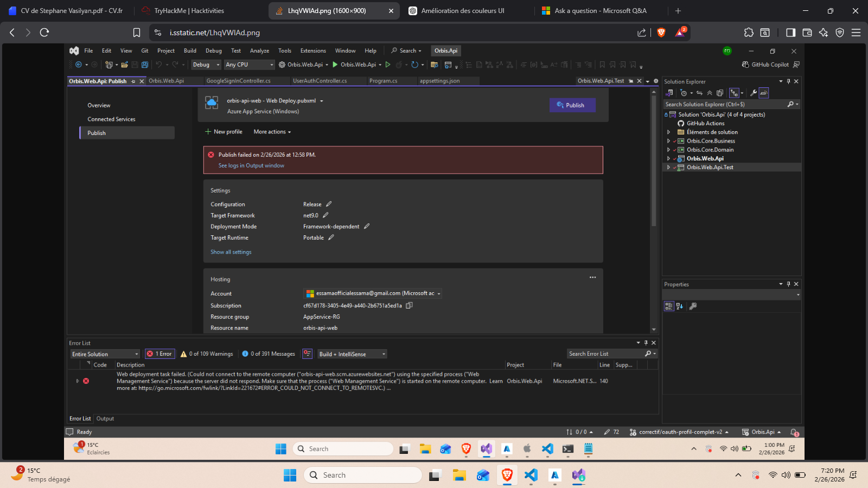This screenshot has width=868, height=488.
Task: Edit the Target Framework with its pencil
Action: (325, 215)
